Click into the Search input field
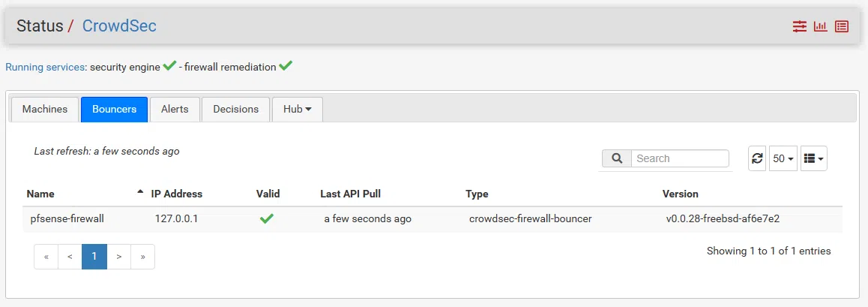 pos(679,158)
